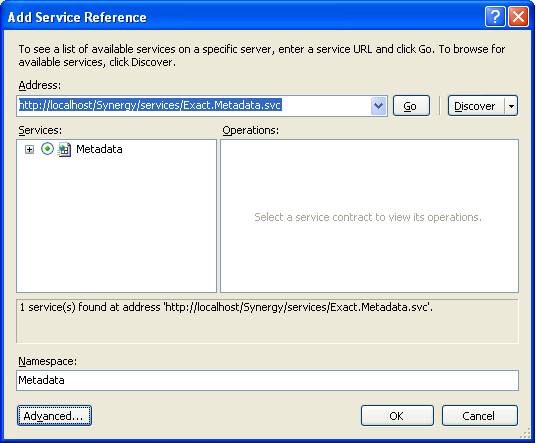Click the Add Service Reference title bar
Image resolution: width=537 pixels, height=443 pixels.
click(240, 16)
